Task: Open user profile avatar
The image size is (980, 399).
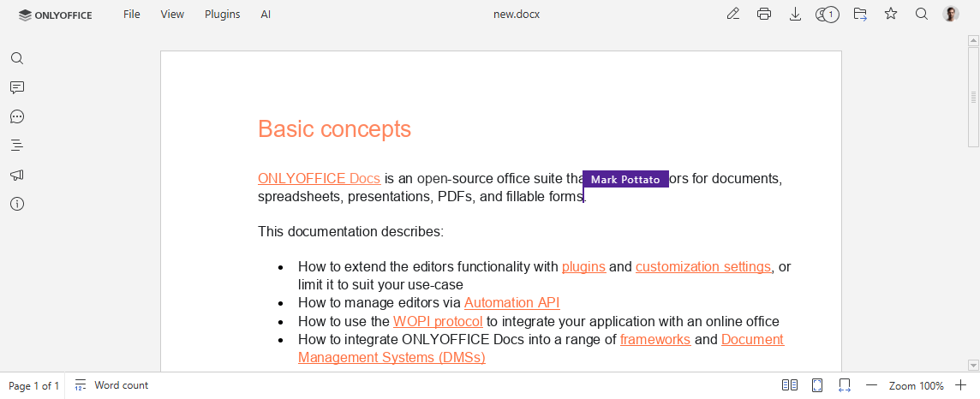Action: click(951, 15)
